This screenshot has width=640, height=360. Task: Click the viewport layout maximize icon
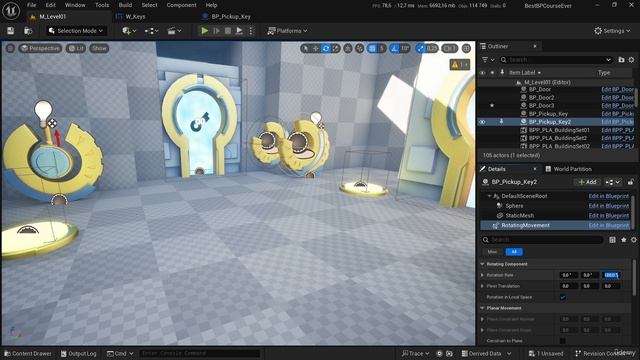coord(466,49)
